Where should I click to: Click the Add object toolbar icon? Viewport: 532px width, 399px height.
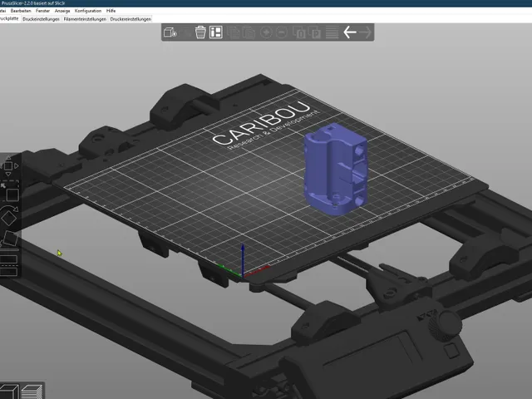pyautogui.click(x=170, y=32)
